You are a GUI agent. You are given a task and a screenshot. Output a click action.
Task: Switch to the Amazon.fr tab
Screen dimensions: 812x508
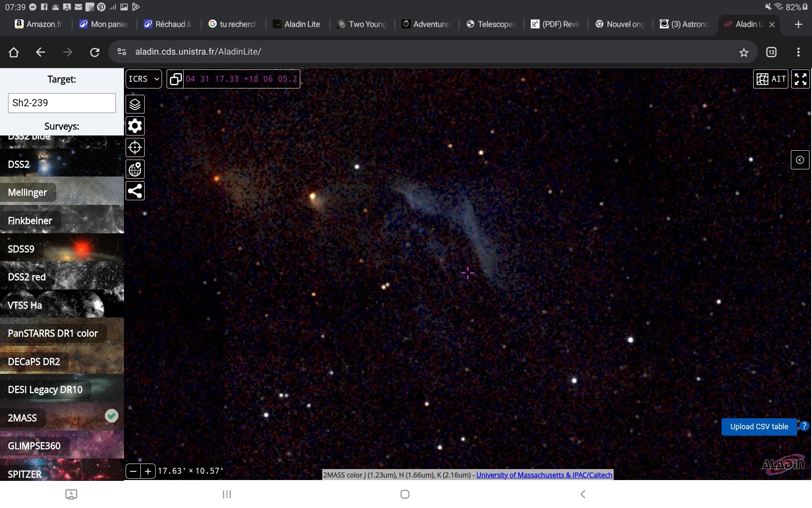click(39, 24)
